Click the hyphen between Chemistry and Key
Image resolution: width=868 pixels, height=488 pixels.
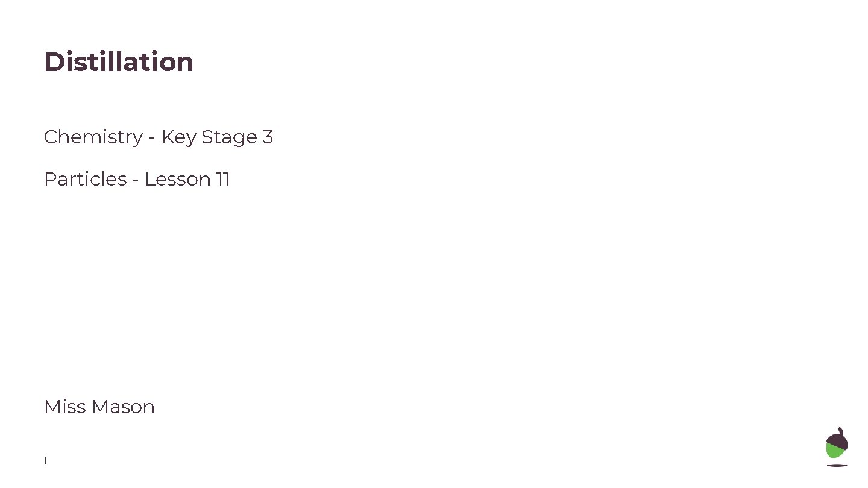152,139
